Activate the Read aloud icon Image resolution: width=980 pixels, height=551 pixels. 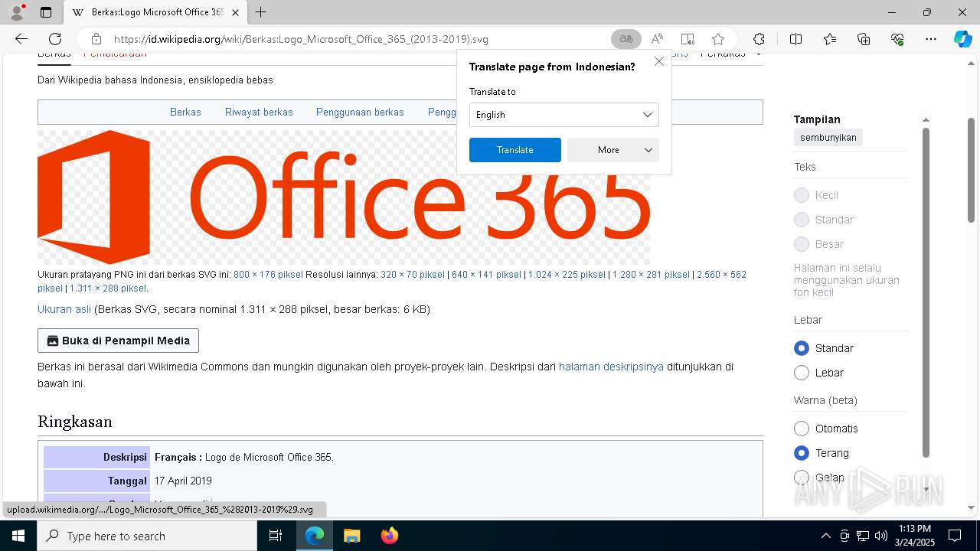(657, 39)
